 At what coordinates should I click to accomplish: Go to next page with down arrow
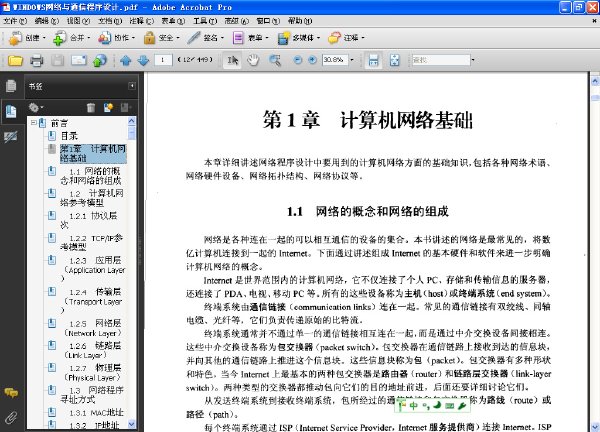(143, 60)
